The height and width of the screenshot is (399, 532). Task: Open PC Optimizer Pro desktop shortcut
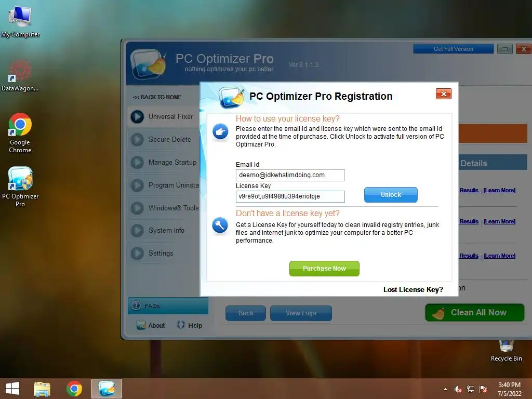[x=20, y=187]
